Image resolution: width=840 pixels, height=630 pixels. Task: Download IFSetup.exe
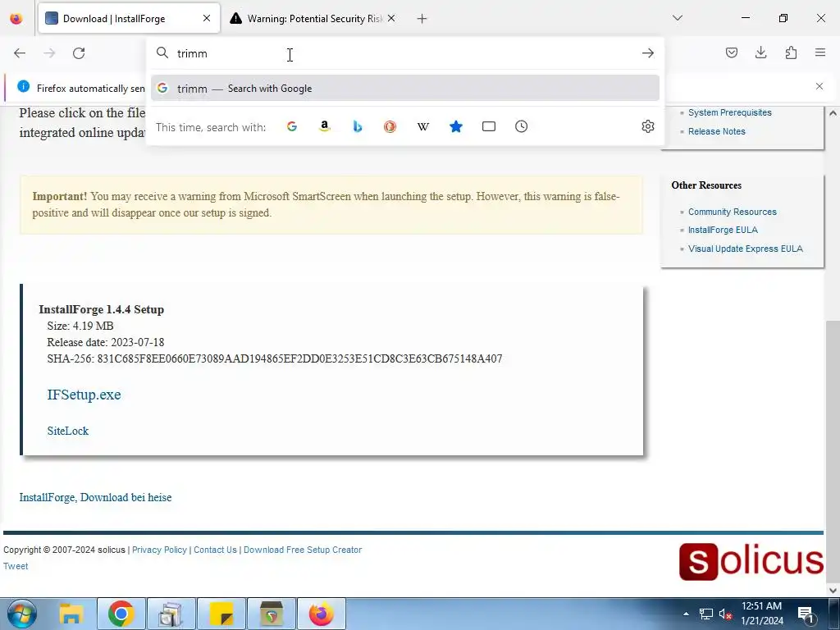coord(84,395)
